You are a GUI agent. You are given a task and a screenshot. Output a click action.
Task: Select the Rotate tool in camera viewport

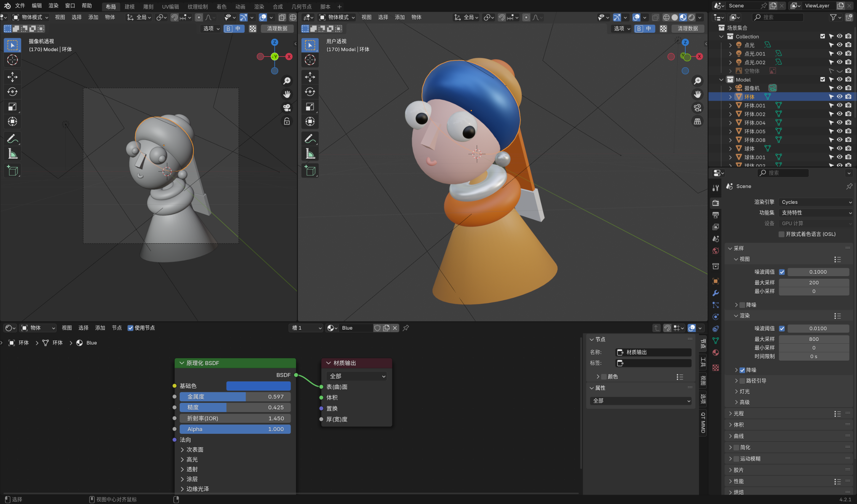click(12, 92)
